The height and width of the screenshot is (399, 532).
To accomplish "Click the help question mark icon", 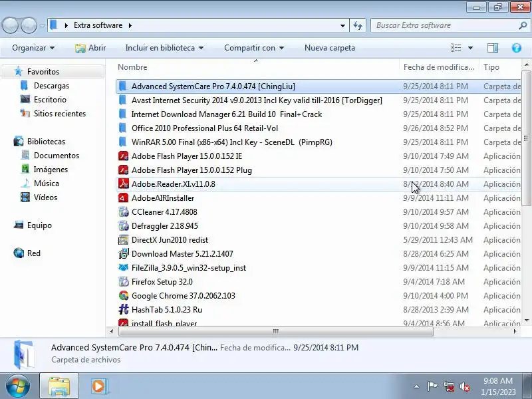I will pos(516,48).
